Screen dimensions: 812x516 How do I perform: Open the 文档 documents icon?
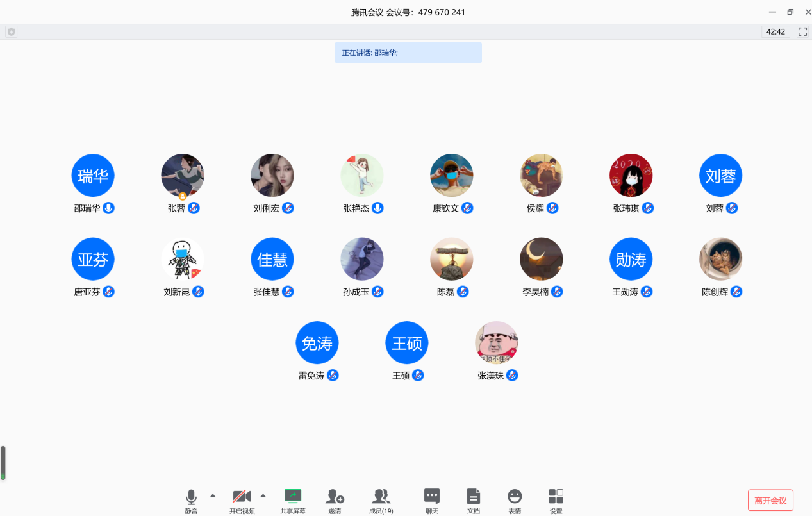(x=474, y=497)
